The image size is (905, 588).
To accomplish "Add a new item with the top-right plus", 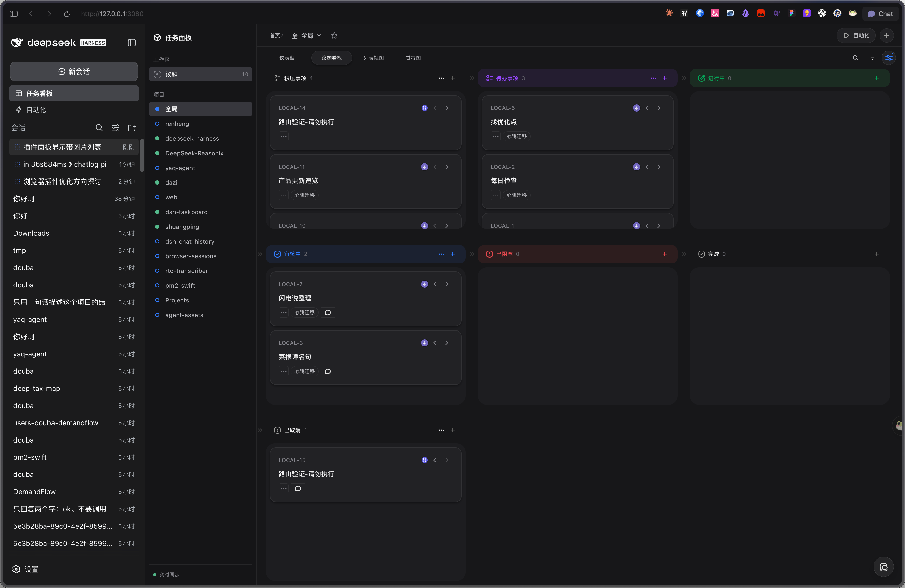I will (x=886, y=35).
